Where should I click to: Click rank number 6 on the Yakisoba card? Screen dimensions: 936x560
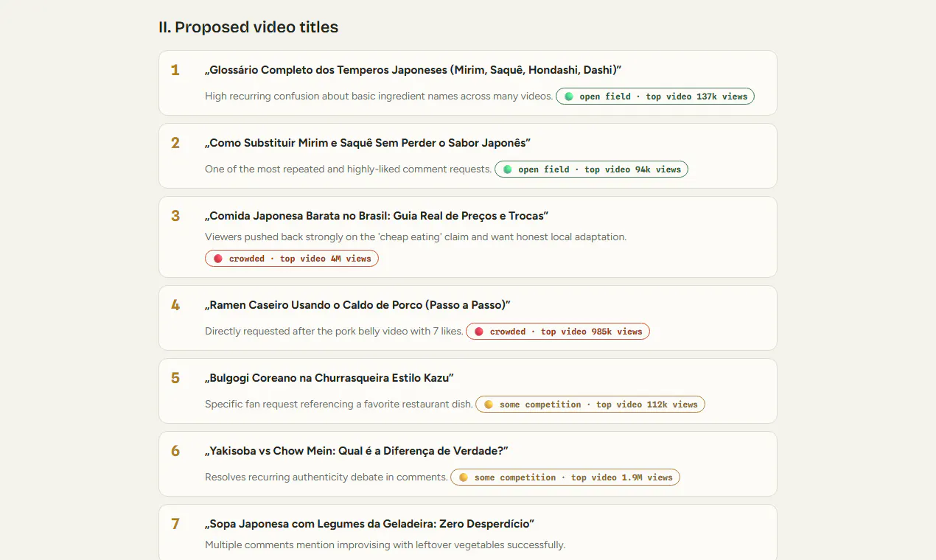175,451
